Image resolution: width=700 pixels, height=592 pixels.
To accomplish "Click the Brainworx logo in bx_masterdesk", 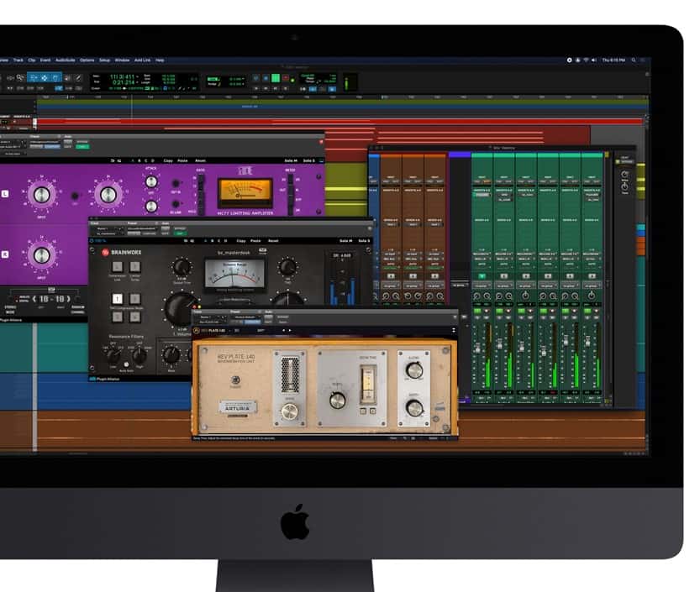I will [121, 252].
